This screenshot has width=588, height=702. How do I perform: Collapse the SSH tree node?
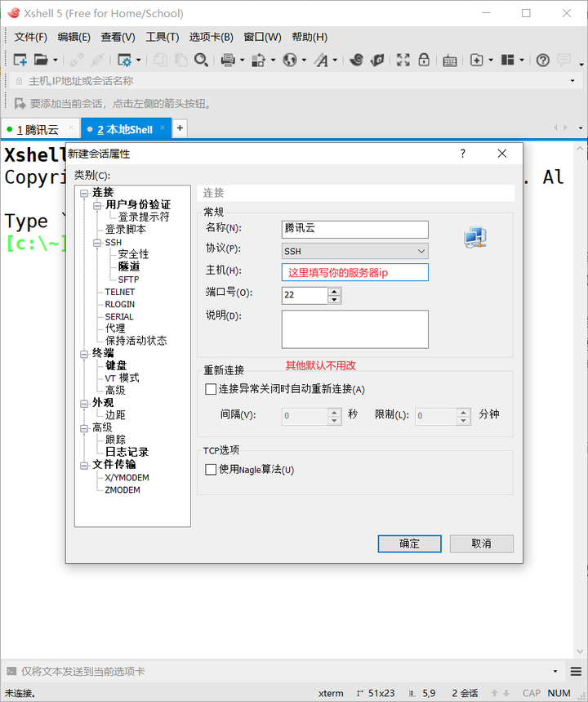coord(97,243)
